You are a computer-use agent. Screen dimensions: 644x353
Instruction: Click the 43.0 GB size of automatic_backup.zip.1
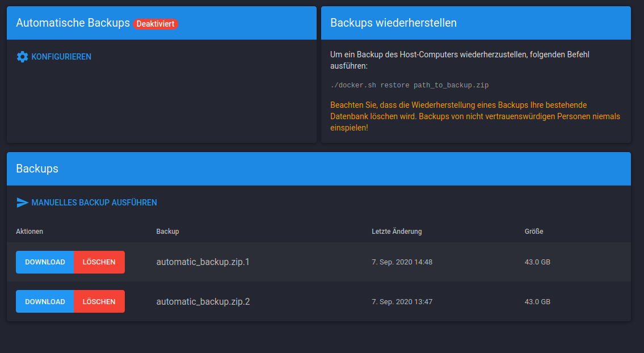click(x=537, y=262)
